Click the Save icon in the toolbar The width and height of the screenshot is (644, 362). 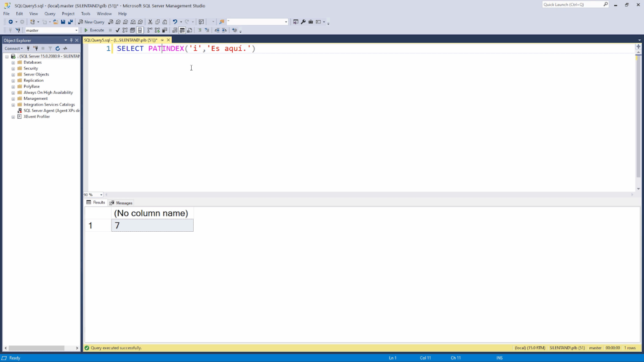pos(63,21)
